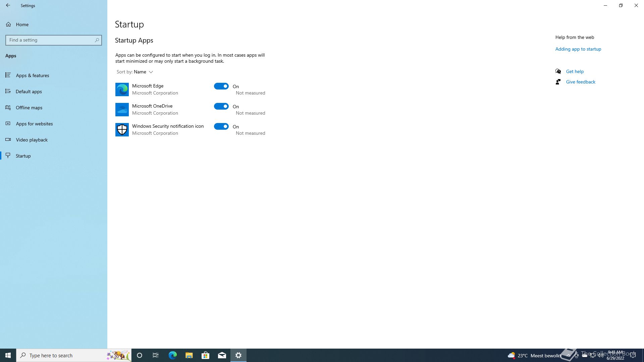Click the taskbar clock showing 6/29/2022
This screenshot has width=644, height=362.
615,355
